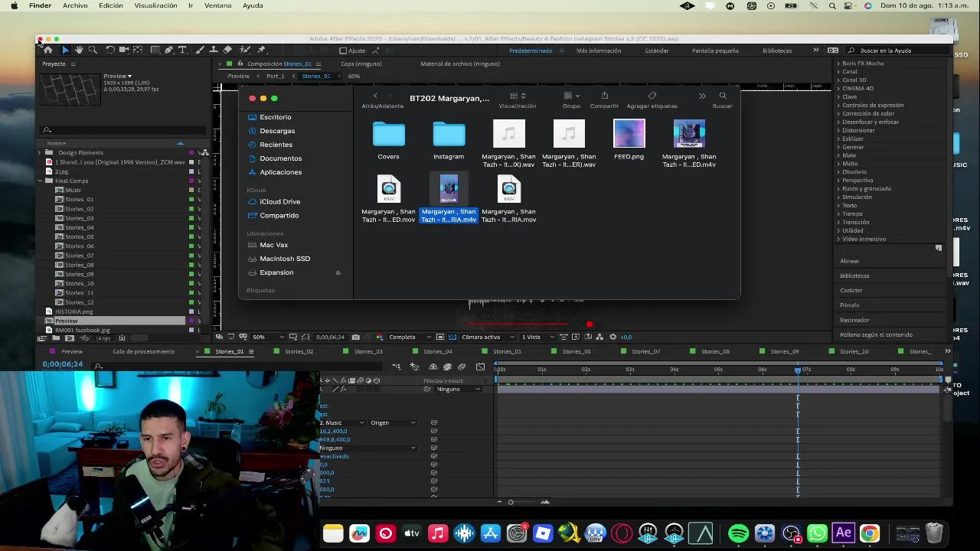
Task: Select the FEED.png file
Action: 629,134
